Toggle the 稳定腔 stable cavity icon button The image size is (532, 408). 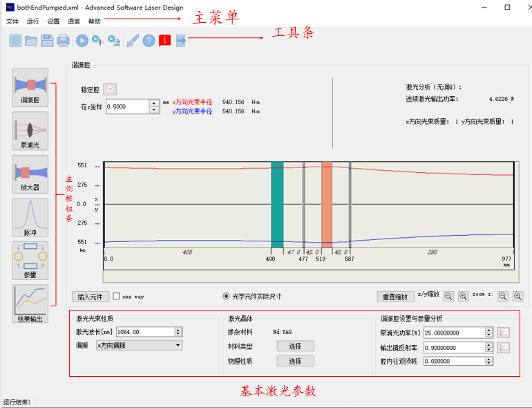pyautogui.click(x=110, y=89)
